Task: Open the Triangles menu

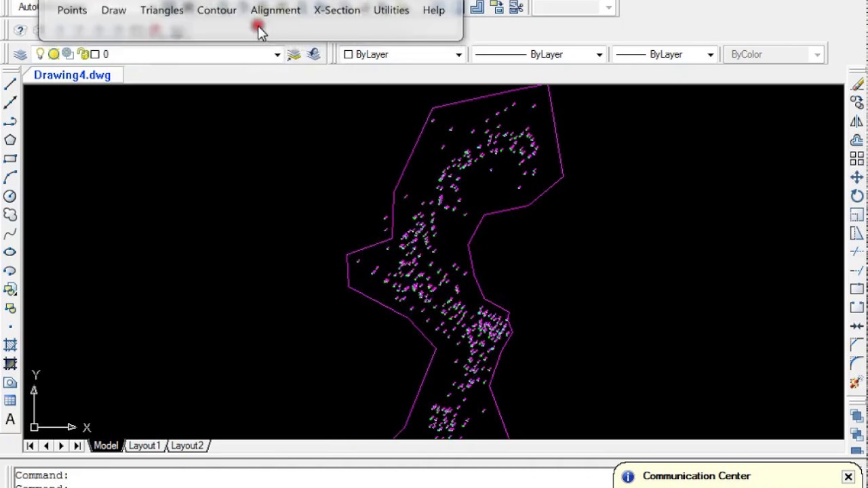Action: (162, 10)
